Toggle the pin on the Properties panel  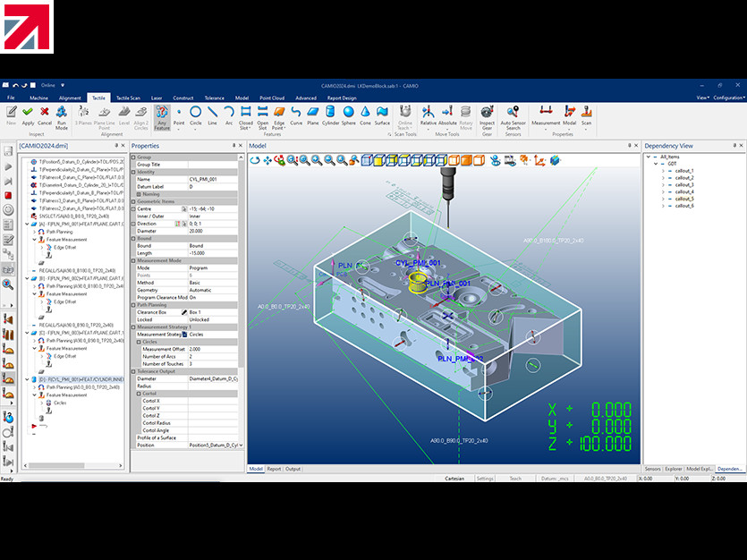pyautogui.click(x=233, y=146)
